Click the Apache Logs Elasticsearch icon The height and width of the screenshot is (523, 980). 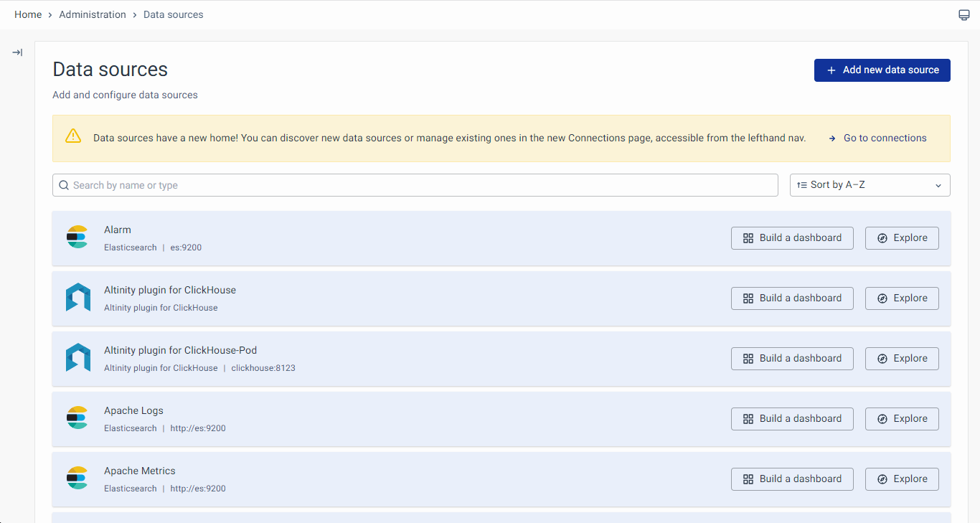(x=77, y=418)
